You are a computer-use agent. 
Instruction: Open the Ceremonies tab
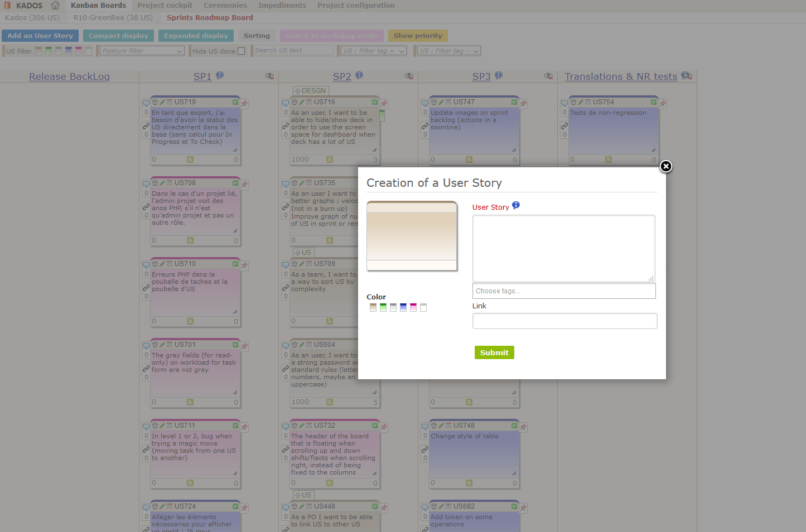(x=225, y=6)
